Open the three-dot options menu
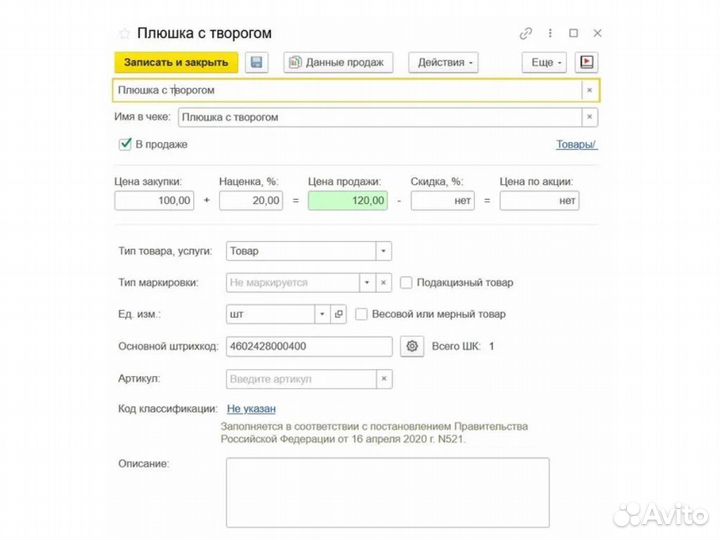 [x=550, y=33]
